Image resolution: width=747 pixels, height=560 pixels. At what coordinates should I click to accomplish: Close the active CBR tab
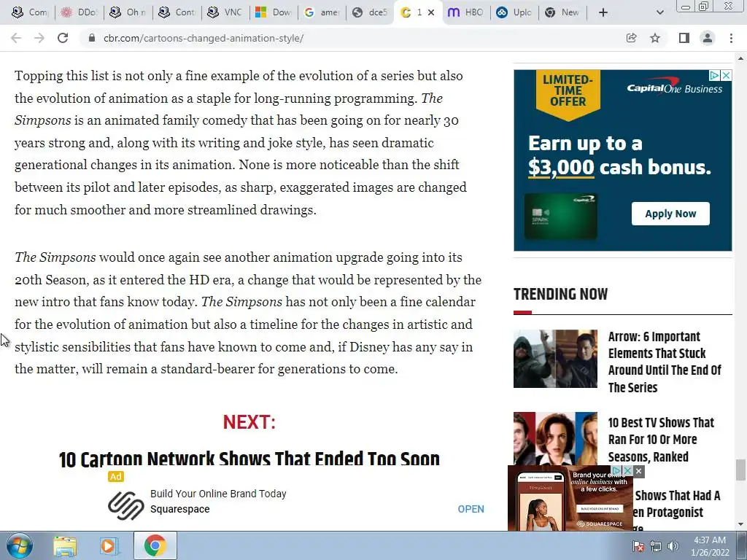[x=431, y=12]
